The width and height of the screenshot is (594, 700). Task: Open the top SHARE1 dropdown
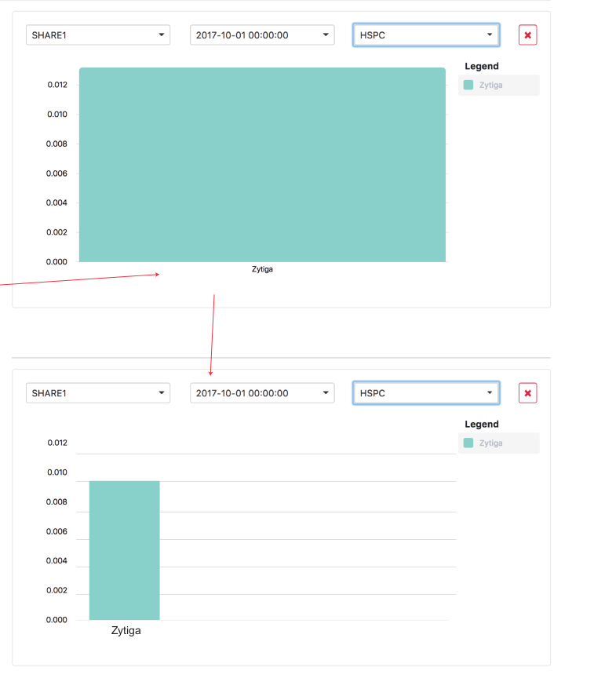[97, 35]
